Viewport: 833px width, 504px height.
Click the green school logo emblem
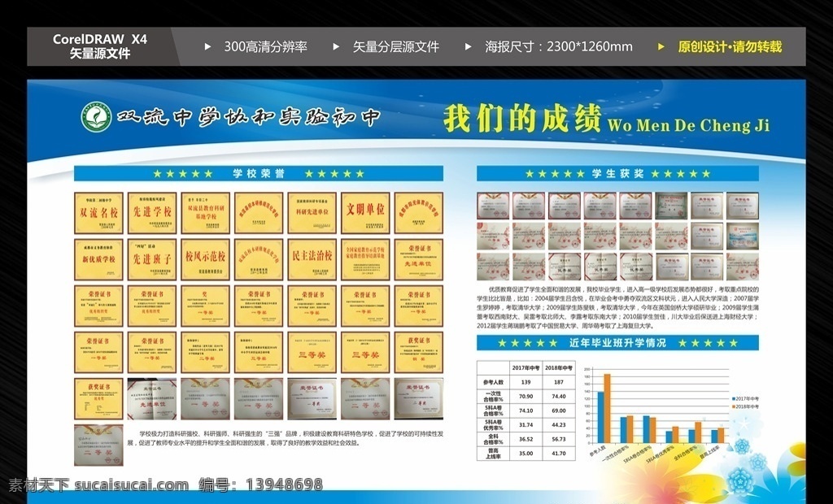96,117
